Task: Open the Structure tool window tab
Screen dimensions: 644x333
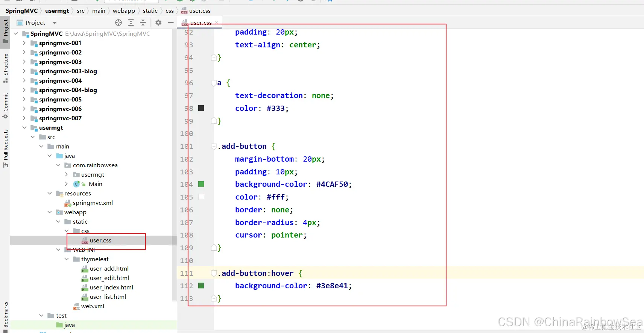Action: [x=5, y=68]
